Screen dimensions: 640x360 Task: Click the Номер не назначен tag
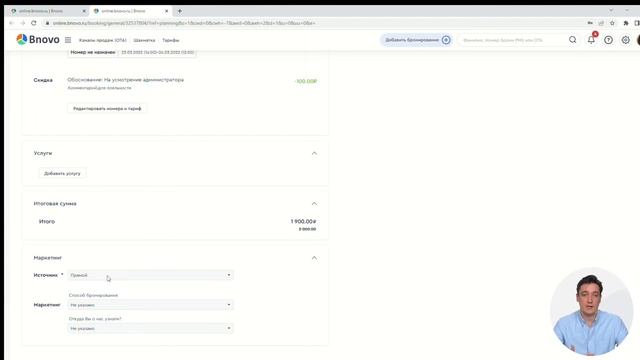[93, 52]
